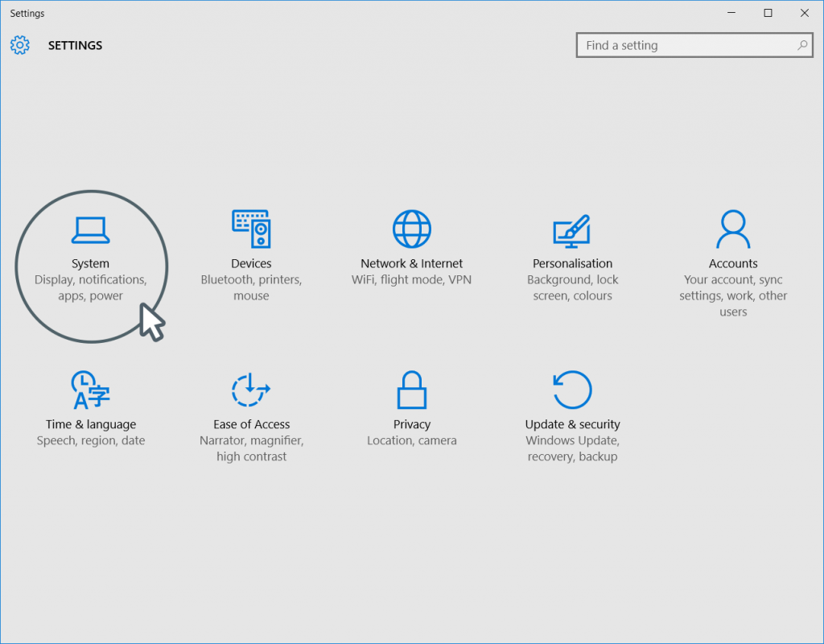Click the 'Windows Update, recovery, backup' text
Viewport: 824px width, 644px height.
click(572, 448)
